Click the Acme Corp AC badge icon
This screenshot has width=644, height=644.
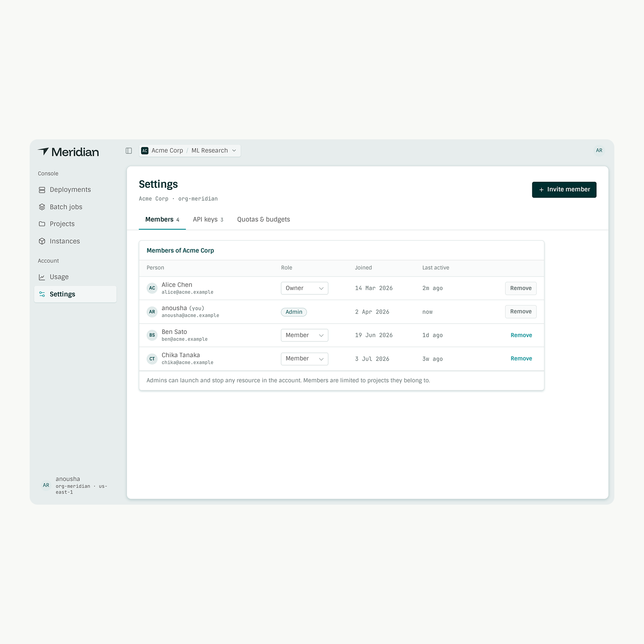tap(145, 151)
